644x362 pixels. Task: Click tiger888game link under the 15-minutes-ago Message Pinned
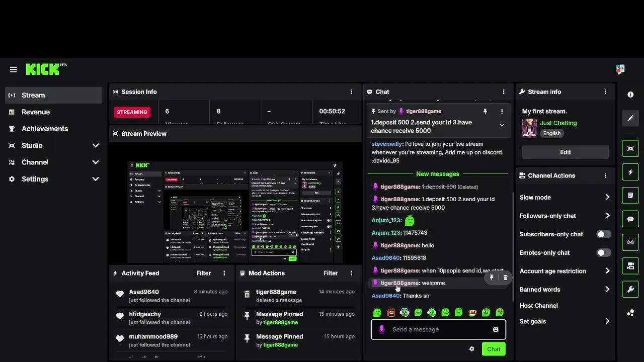pos(281,322)
